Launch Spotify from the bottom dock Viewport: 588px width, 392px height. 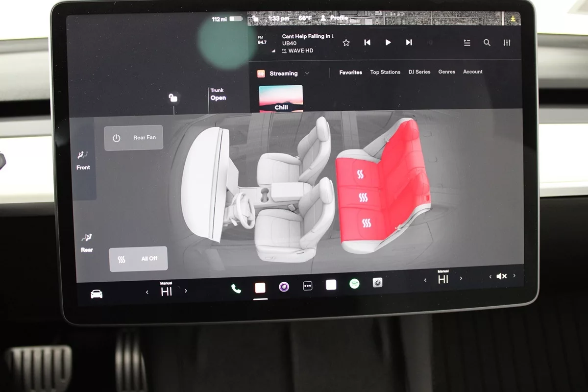[x=354, y=284]
